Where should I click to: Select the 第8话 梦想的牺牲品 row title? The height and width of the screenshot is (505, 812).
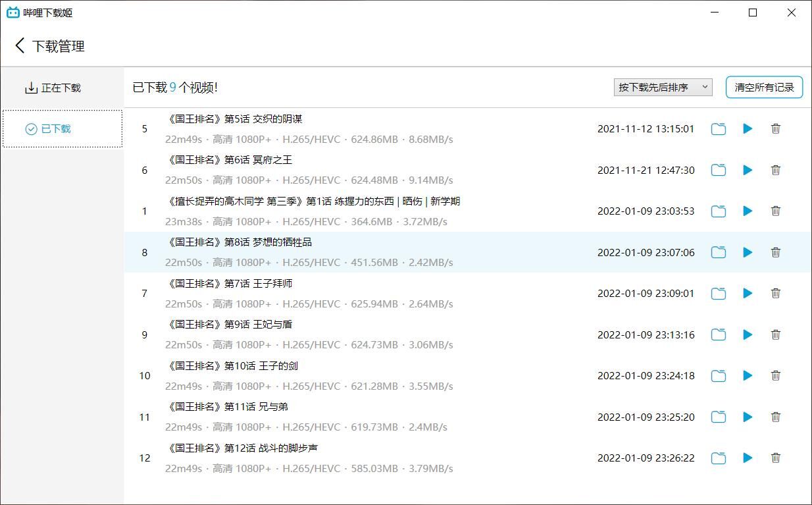(x=240, y=242)
